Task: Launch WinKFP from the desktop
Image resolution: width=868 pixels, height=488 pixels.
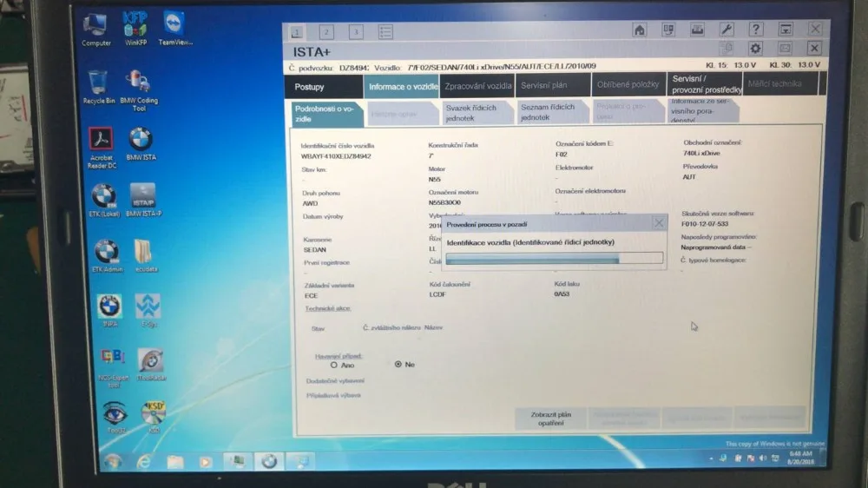Action: coord(135,28)
